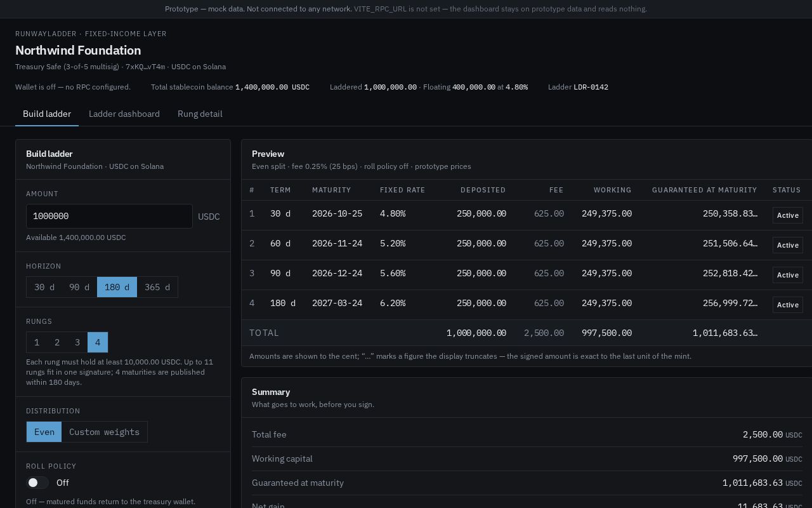The height and width of the screenshot is (508, 812).
Task: Click maturity date 2026-12-24
Action: click(x=337, y=273)
